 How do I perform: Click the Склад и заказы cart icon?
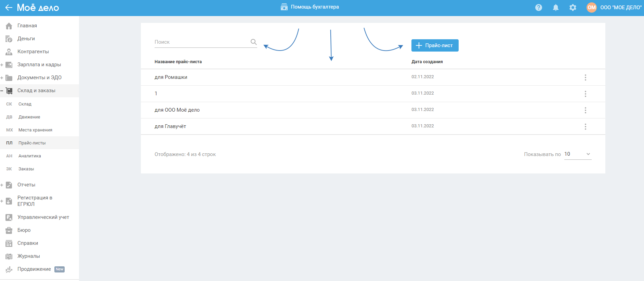(x=9, y=90)
